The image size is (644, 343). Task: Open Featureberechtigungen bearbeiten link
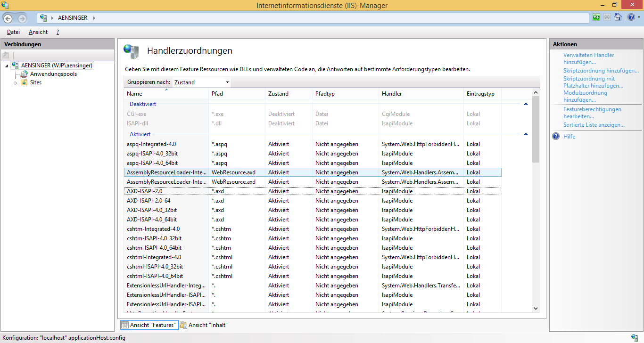592,113
